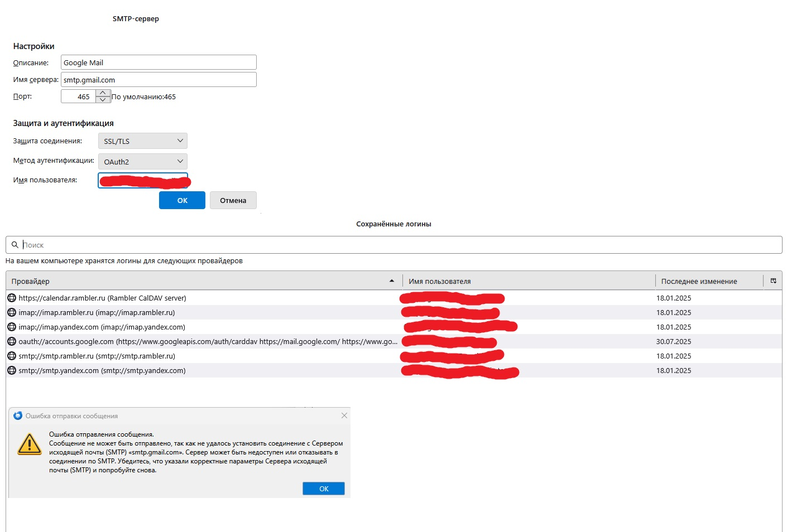
Task: Click the 18.01.2025 date in imap.yandex.com row
Action: pos(674,327)
